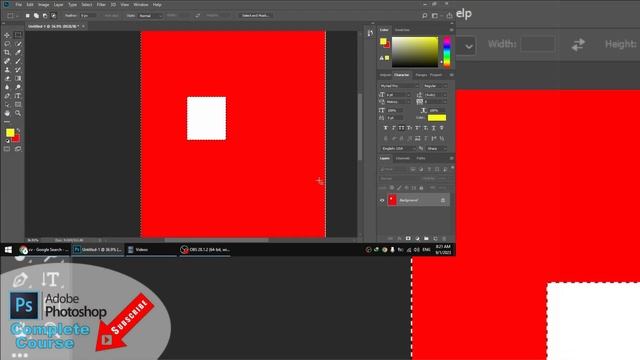Click the Change Screen Mode icon
This screenshot has width=640, height=360.
tap(18, 149)
